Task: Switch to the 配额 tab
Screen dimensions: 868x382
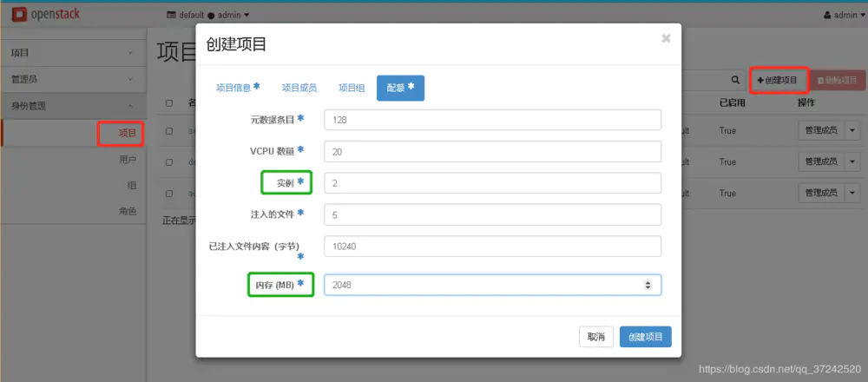Action: (x=401, y=88)
